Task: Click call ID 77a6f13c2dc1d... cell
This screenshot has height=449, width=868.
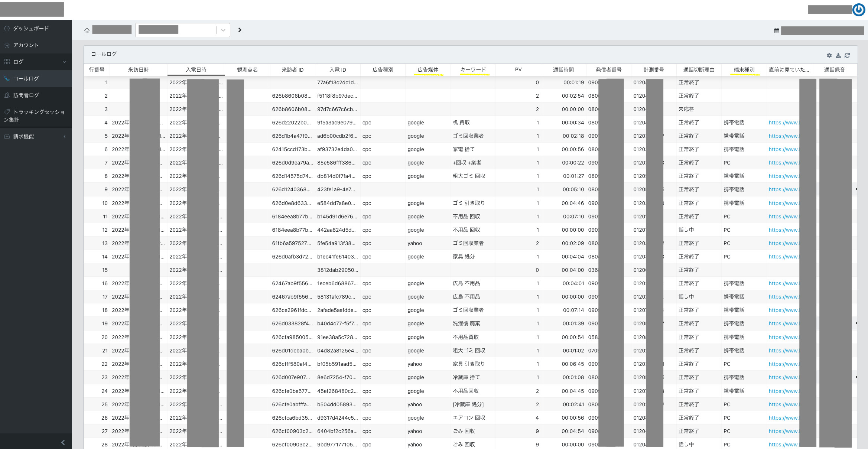Action: [x=337, y=82]
